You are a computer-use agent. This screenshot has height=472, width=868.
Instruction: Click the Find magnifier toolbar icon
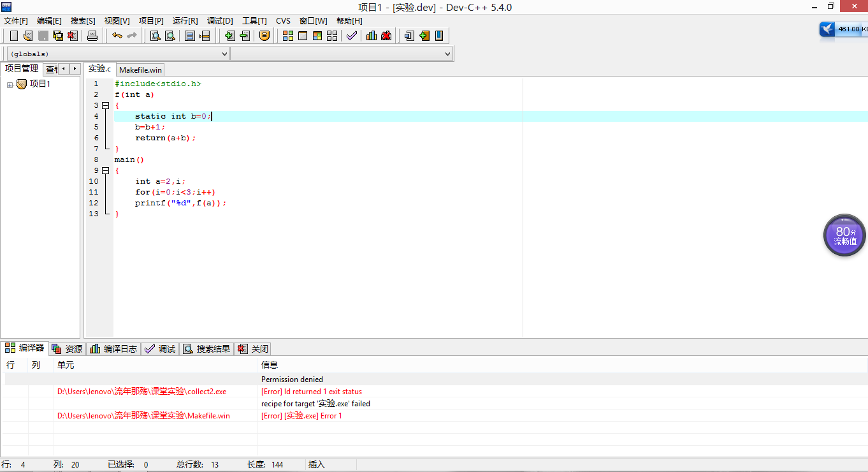[x=155, y=36]
